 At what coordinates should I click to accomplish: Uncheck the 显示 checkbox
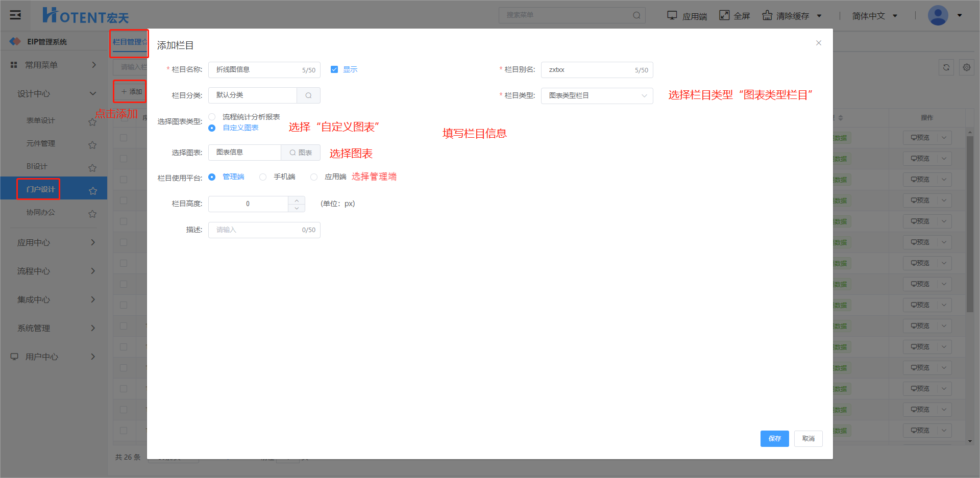[x=334, y=69]
